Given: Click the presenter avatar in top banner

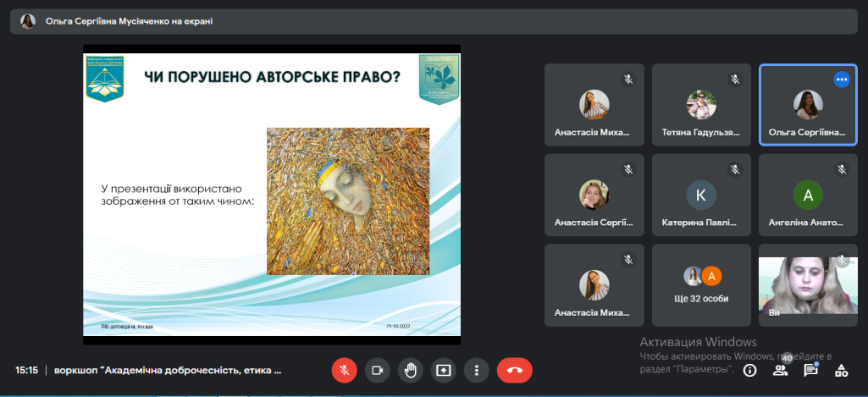Looking at the screenshot, I should 28,21.
